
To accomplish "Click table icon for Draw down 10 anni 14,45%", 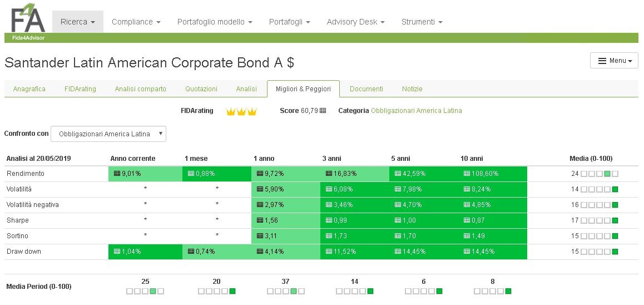I will (x=467, y=252).
